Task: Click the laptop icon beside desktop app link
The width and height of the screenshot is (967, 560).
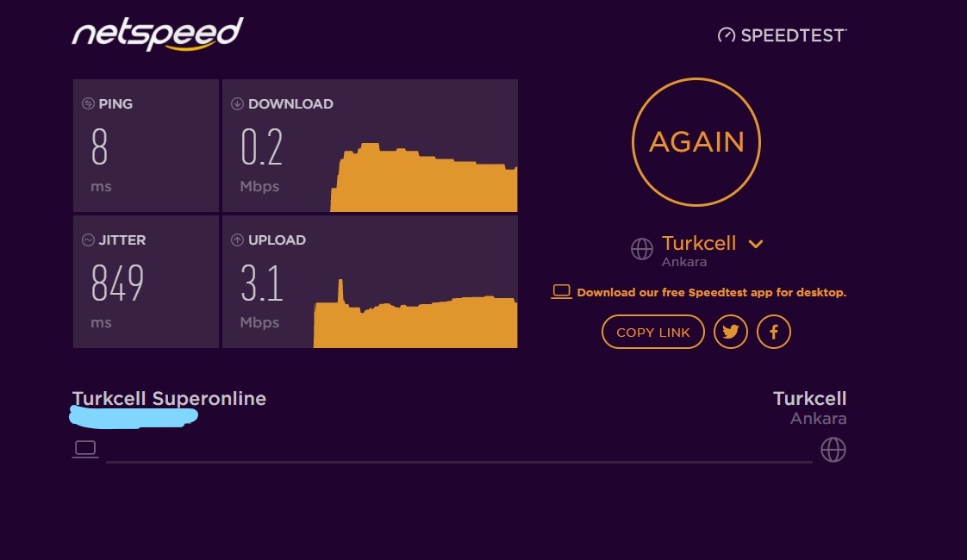Action: click(x=562, y=291)
